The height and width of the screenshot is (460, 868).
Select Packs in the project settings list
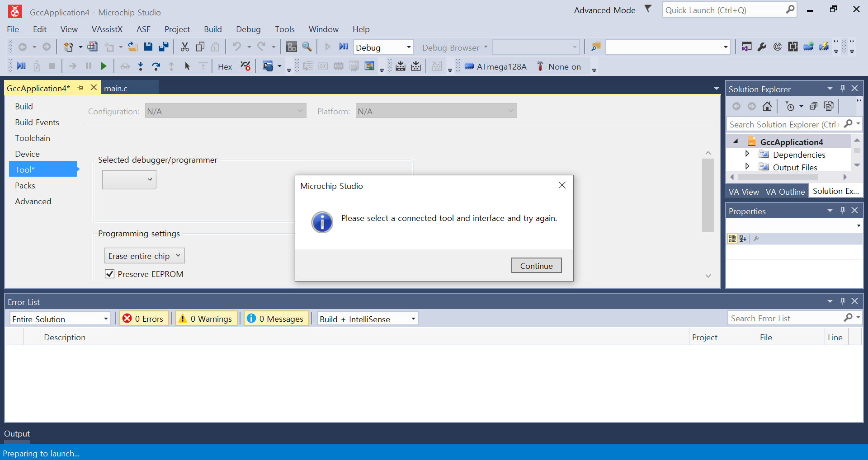point(25,185)
